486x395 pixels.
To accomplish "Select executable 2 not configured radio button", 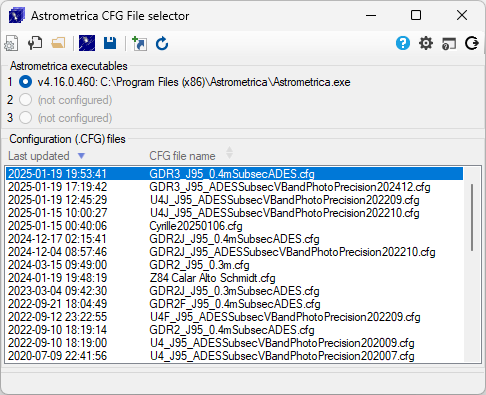I will coord(25,100).
